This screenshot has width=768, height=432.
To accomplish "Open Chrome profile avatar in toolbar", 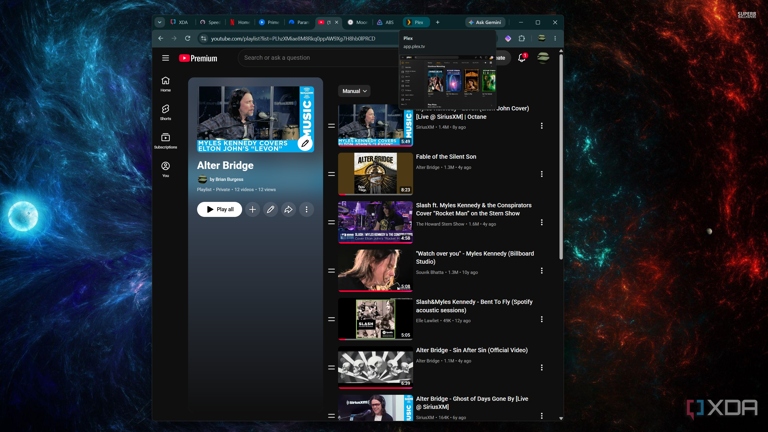I will [x=541, y=38].
